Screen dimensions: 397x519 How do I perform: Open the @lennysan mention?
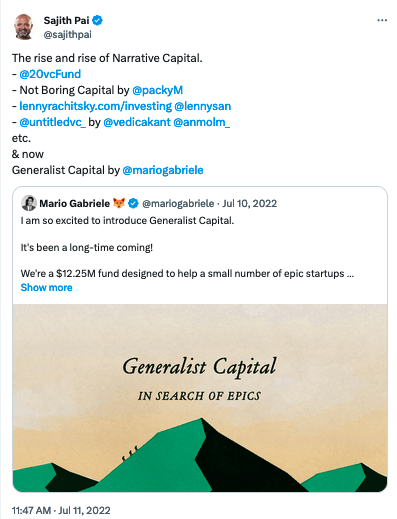203,106
